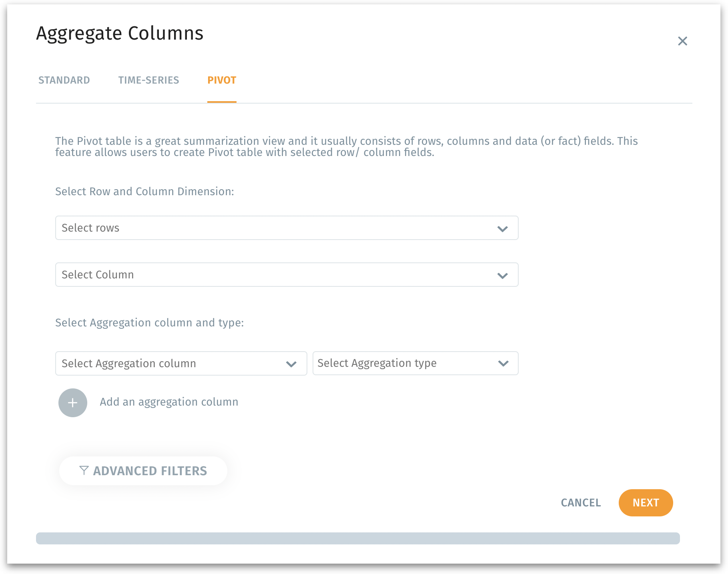728x574 pixels.
Task: Click the chevron arrow in Select Column
Action: coord(502,276)
